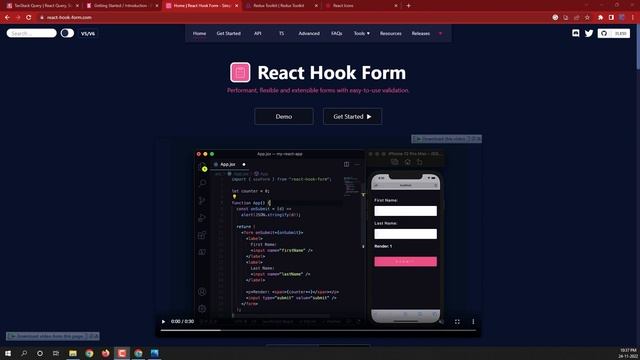The width and height of the screenshot is (640, 360).
Task: Close the Redux Toolkit tab
Action: (316, 6)
